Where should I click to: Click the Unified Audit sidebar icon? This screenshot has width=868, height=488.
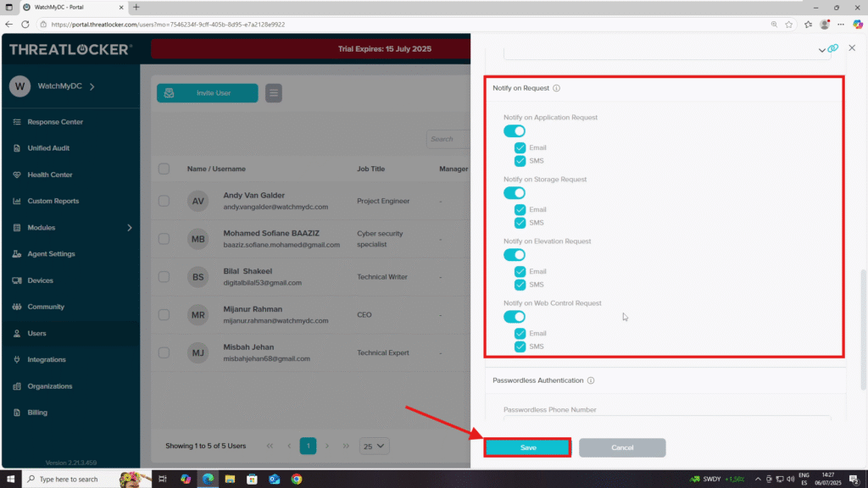[17, 148]
